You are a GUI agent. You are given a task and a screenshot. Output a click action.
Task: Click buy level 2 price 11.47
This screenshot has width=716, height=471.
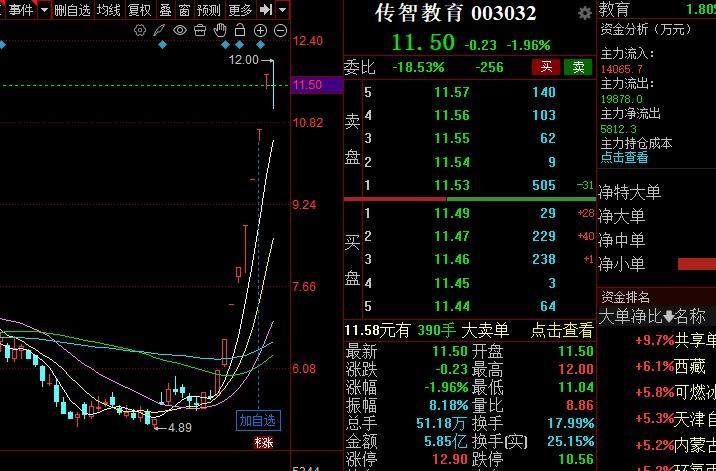click(x=452, y=236)
